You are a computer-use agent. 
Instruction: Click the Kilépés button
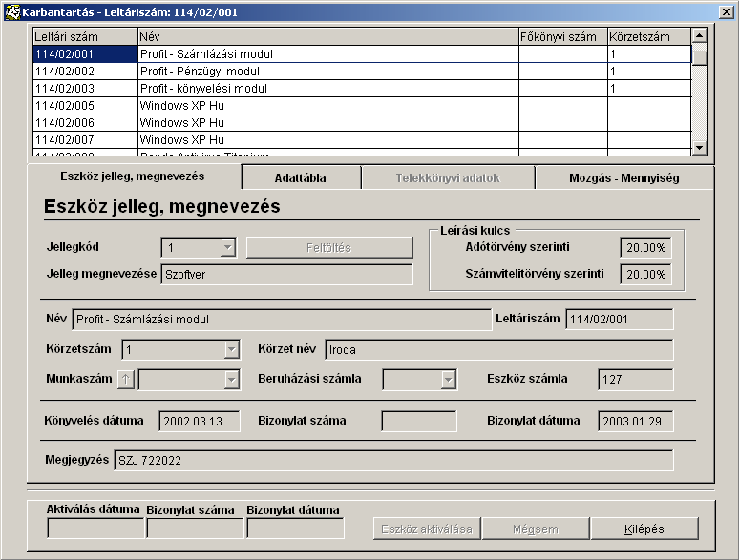coord(644,529)
